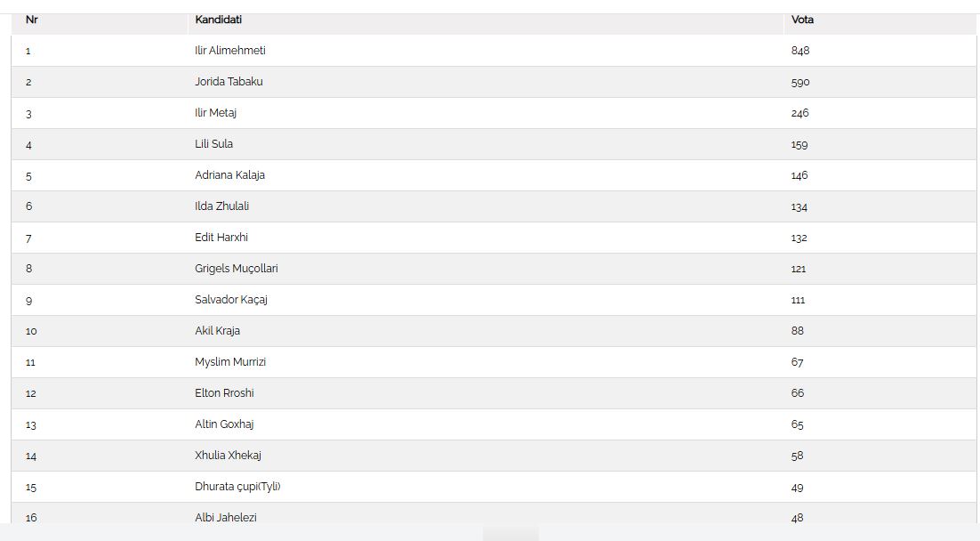
Task: Click the Vota column header
Action: (802, 20)
